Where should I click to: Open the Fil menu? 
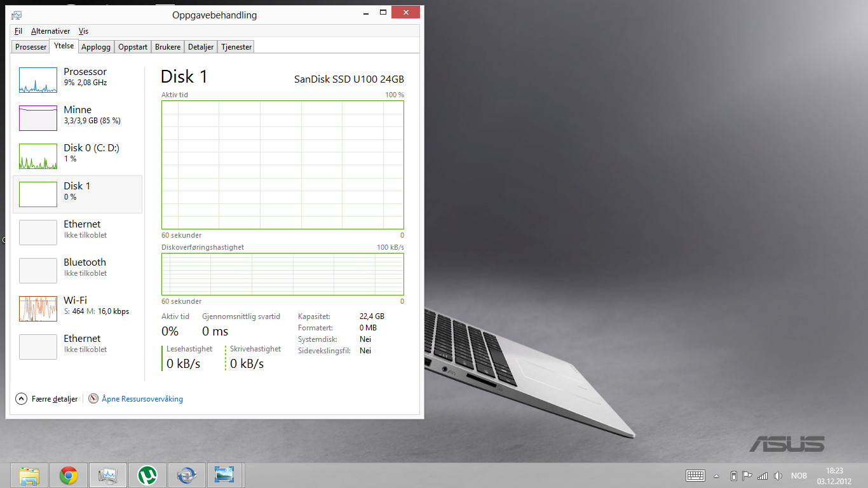point(18,31)
